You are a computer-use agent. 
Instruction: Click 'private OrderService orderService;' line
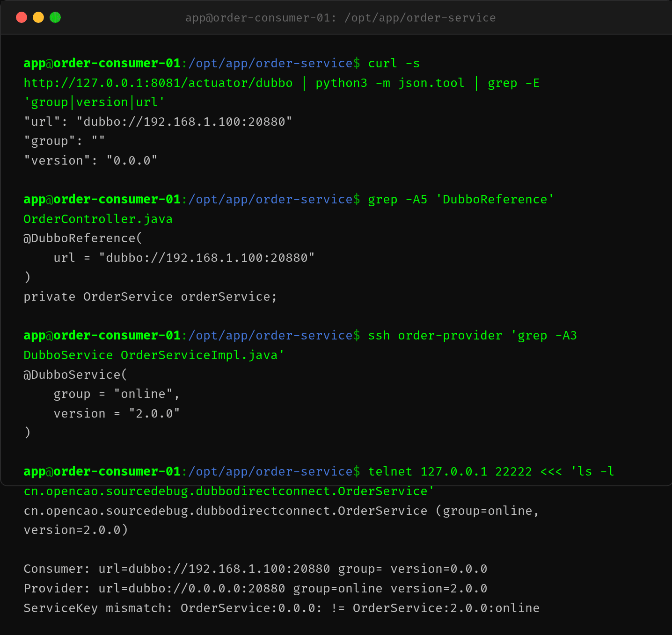[150, 296]
